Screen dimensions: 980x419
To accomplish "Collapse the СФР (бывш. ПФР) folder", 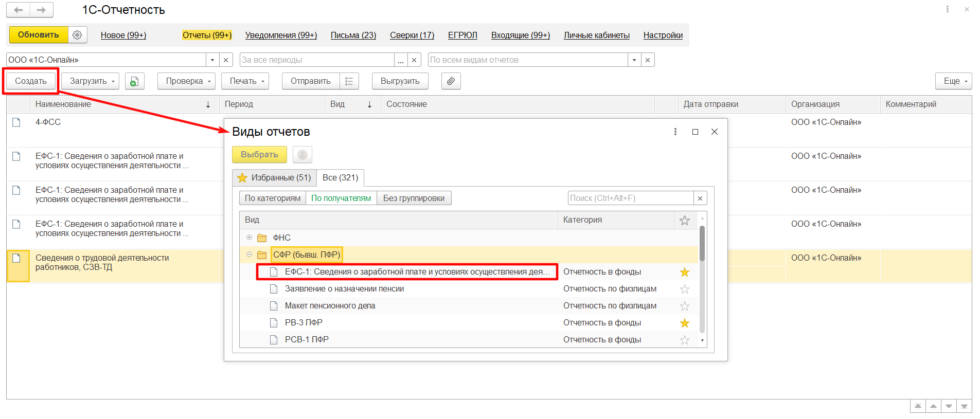I will pyautogui.click(x=249, y=254).
